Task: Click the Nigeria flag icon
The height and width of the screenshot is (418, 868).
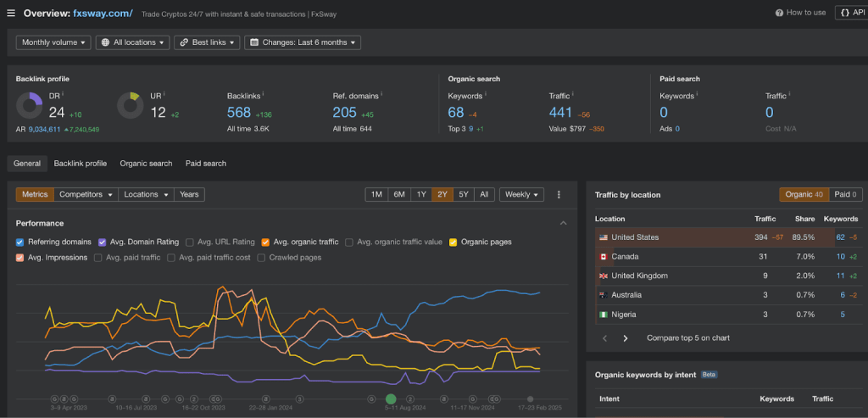Action: click(604, 315)
